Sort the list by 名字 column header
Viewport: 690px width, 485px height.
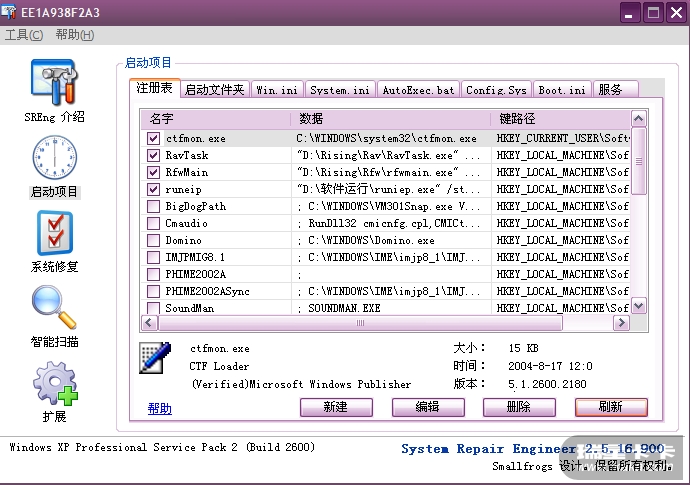tap(215, 119)
